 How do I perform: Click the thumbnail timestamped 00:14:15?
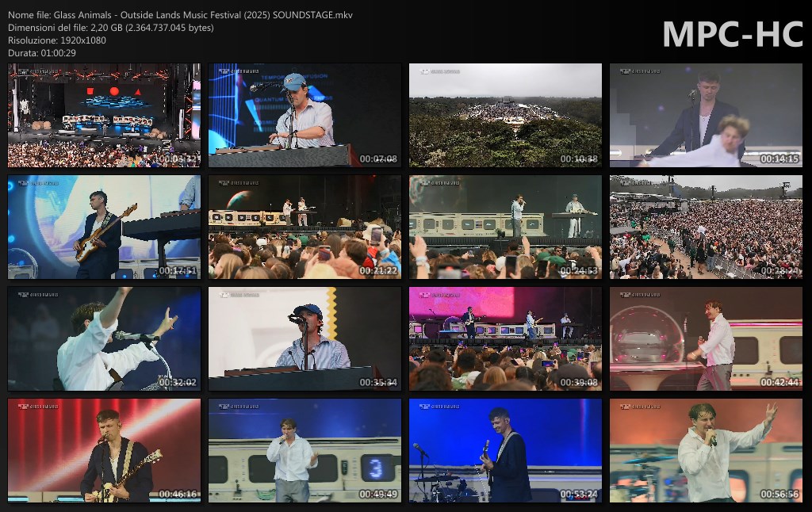point(706,115)
